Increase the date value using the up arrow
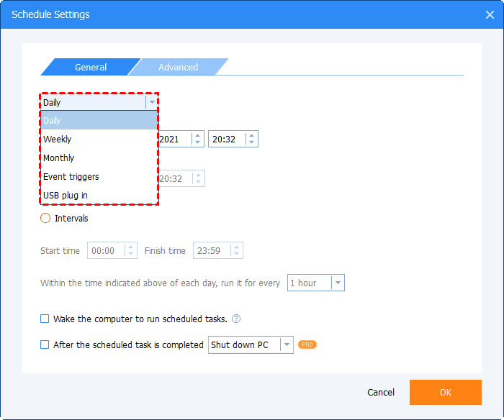The height and width of the screenshot is (420, 504). click(x=197, y=135)
